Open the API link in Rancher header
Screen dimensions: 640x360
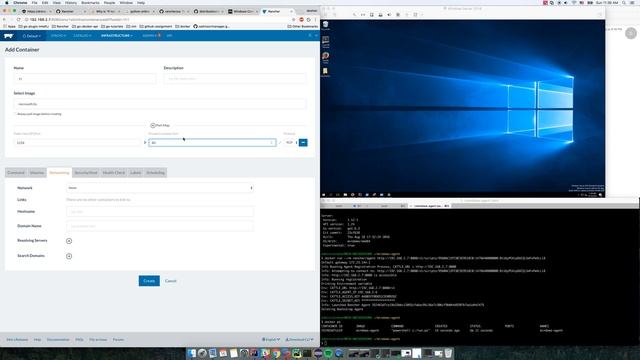169,36
